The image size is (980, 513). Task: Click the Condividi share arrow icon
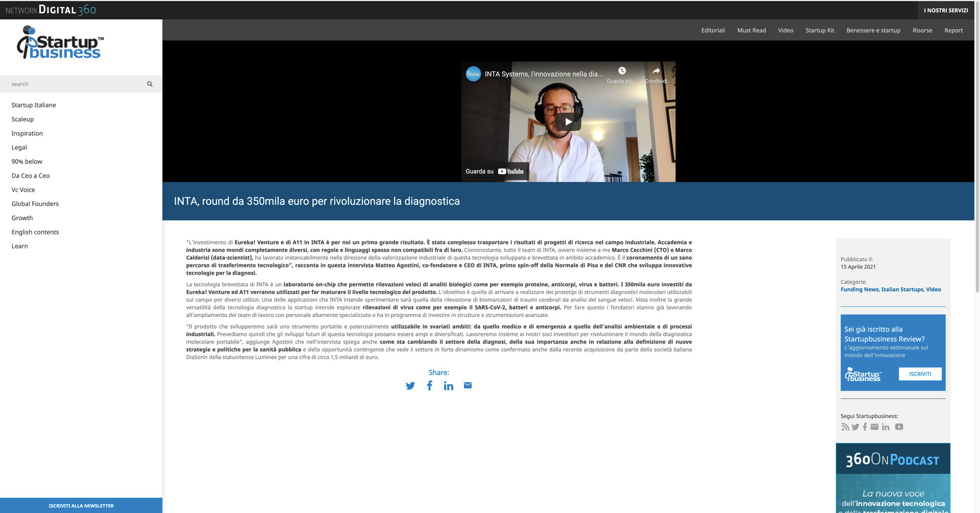pyautogui.click(x=656, y=70)
